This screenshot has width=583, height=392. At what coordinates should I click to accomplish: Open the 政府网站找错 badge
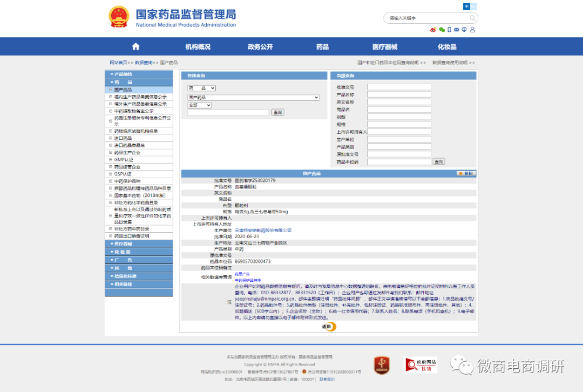[421, 364]
